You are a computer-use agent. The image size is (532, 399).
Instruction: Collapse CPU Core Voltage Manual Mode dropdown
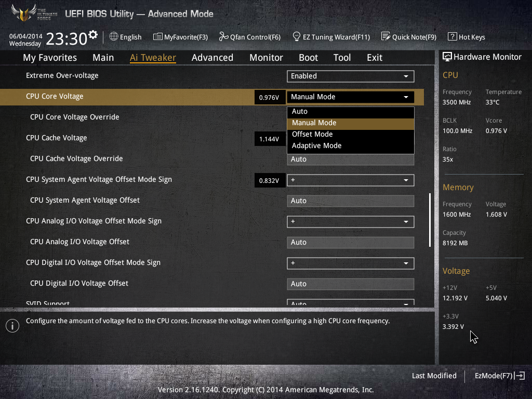[351, 97]
